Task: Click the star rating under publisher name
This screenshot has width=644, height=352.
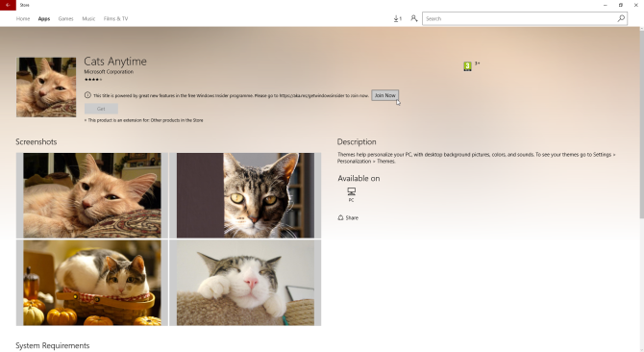Action: pyautogui.click(x=93, y=80)
